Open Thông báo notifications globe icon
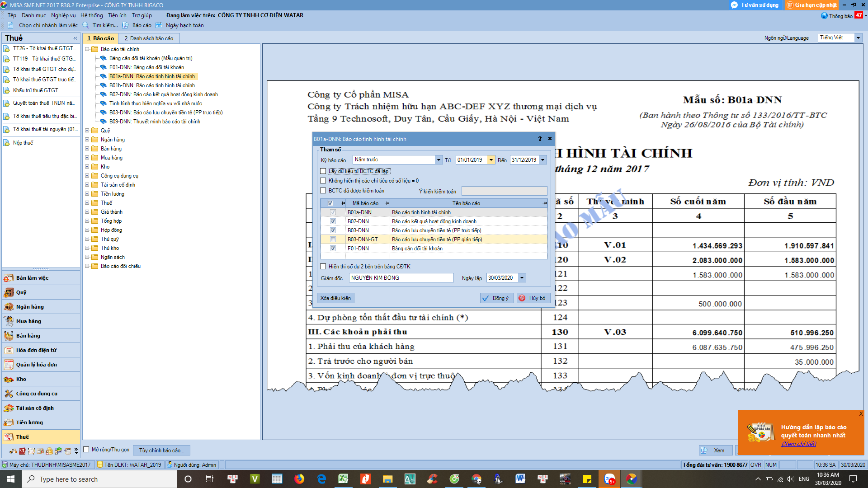Viewport: 868px width, 488px height. [x=824, y=16]
